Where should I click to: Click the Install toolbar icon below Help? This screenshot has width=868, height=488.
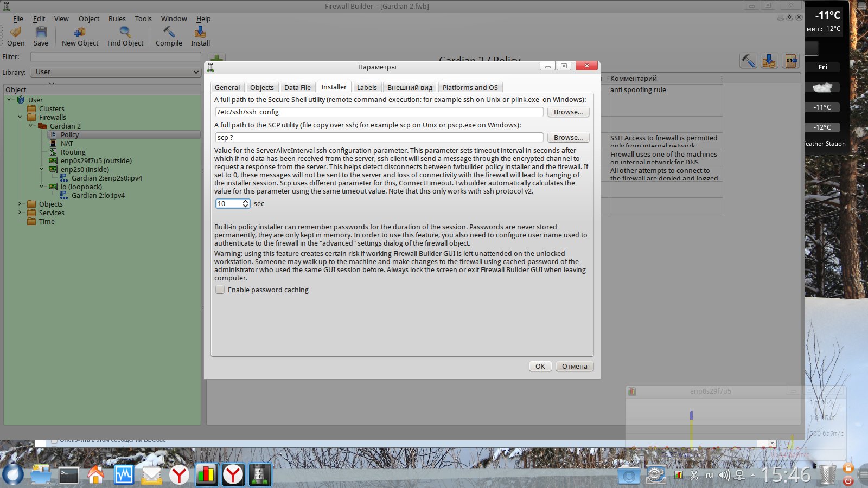pyautogui.click(x=200, y=33)
